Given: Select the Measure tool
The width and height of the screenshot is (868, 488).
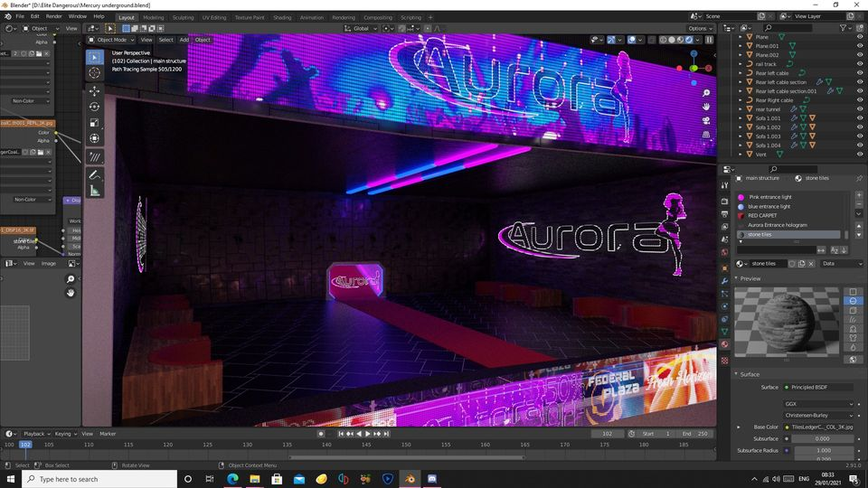Looking at the screenshot, I should click(x=95, y=191).
